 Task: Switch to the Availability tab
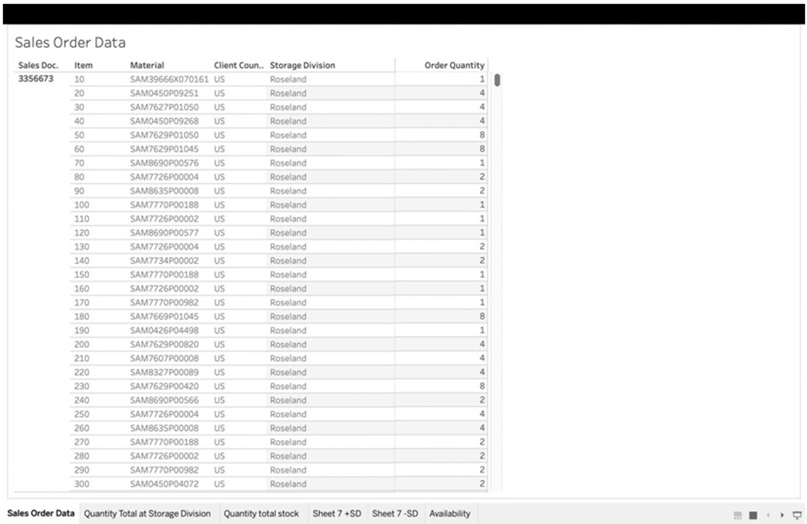[x=450, y=514]
